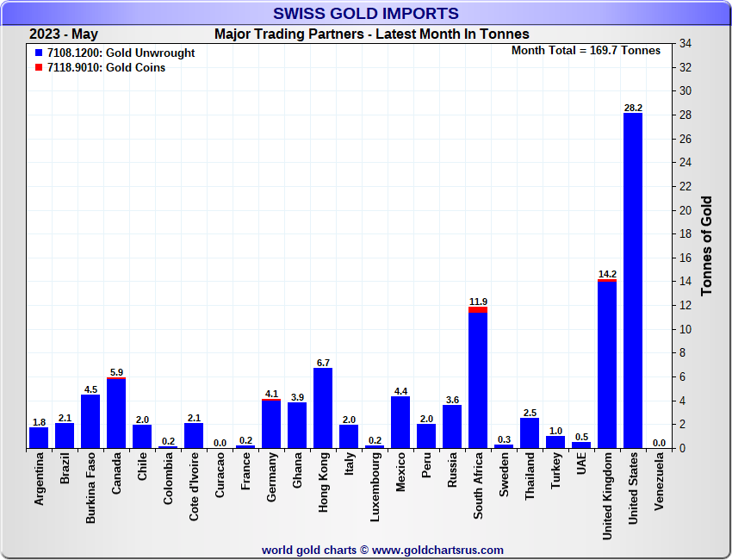The height and width of the screenshot is (560, 732).
Task: Click the red gold coins segment on South Africa
Action: coord(478,309)
